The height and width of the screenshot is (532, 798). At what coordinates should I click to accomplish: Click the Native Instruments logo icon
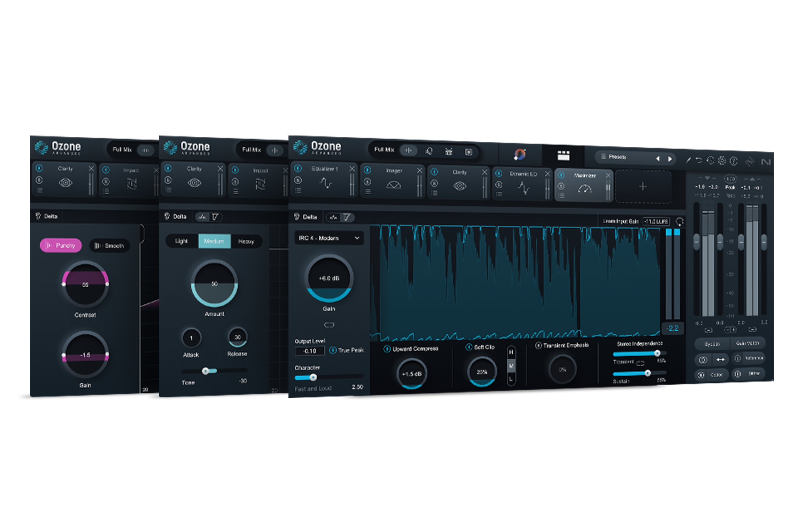[x=766, y=162]
